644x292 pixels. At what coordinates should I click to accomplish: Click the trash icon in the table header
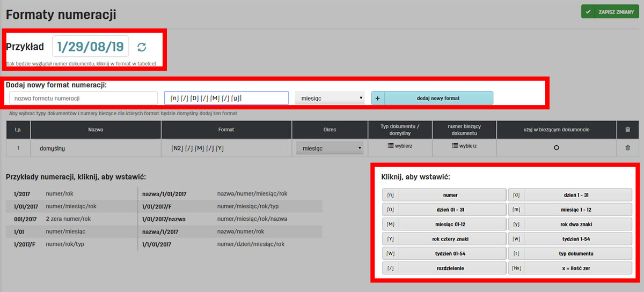(x=627, y=129)
